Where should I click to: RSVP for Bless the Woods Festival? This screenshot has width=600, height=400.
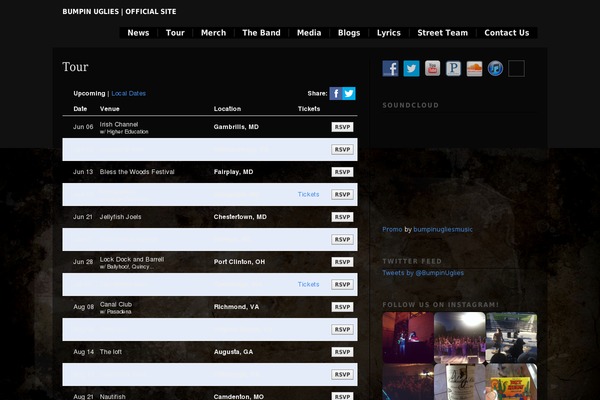pos(342,172)
